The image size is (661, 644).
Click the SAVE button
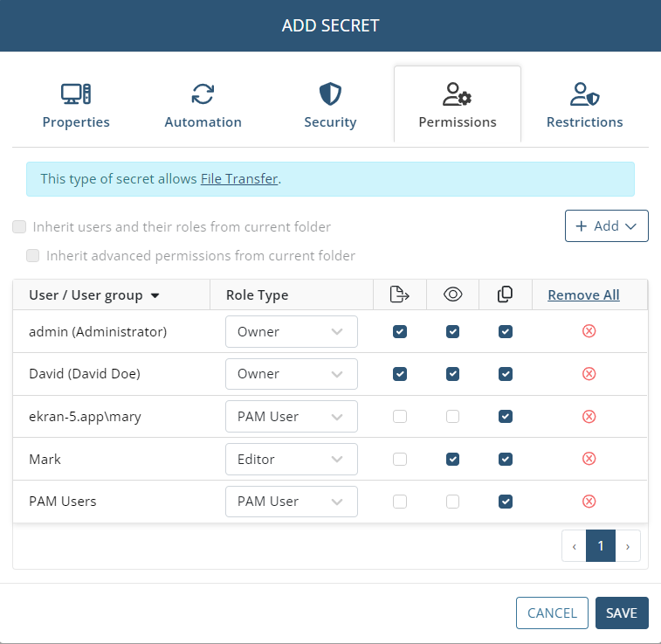pos(622,613)
